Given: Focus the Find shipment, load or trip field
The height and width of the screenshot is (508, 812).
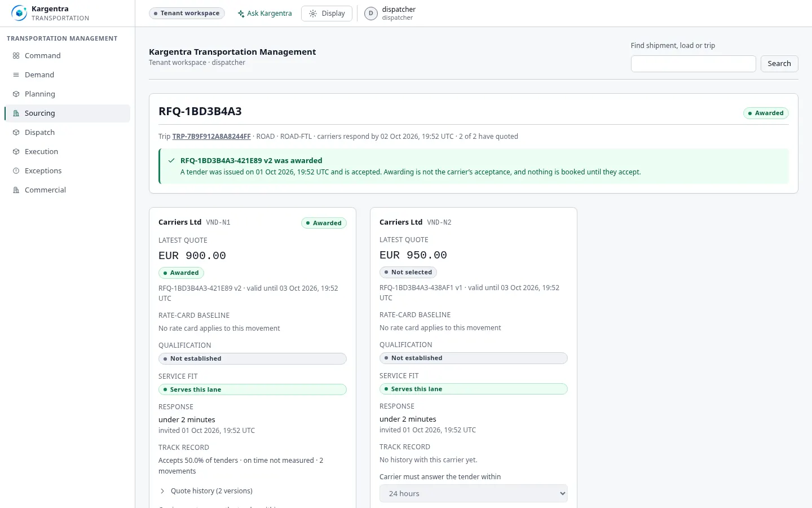Looking at the screenshot, I should point(693,64).
